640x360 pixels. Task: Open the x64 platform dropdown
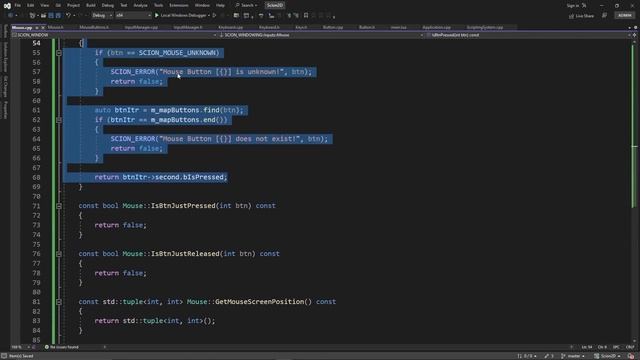(x=133, y=16)
